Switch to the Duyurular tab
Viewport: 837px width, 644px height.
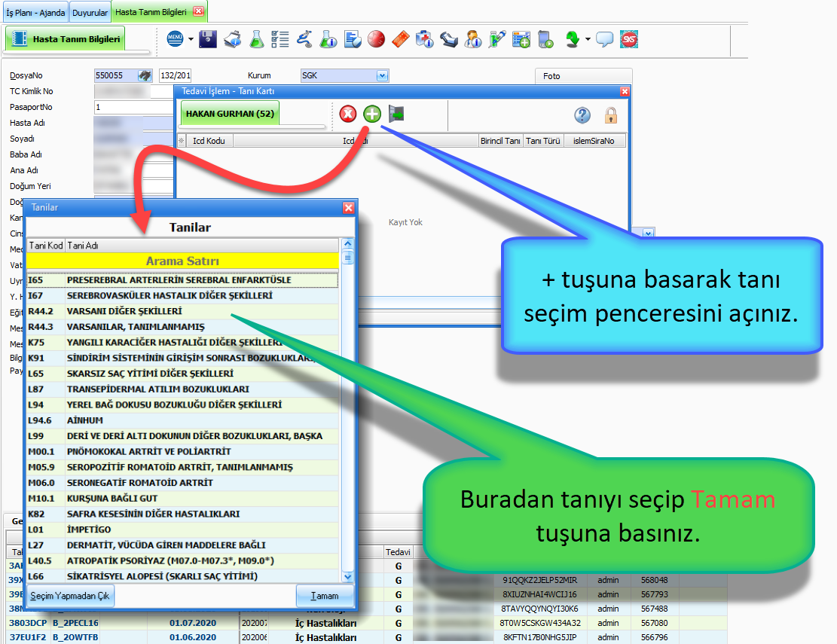pos(90,12)
